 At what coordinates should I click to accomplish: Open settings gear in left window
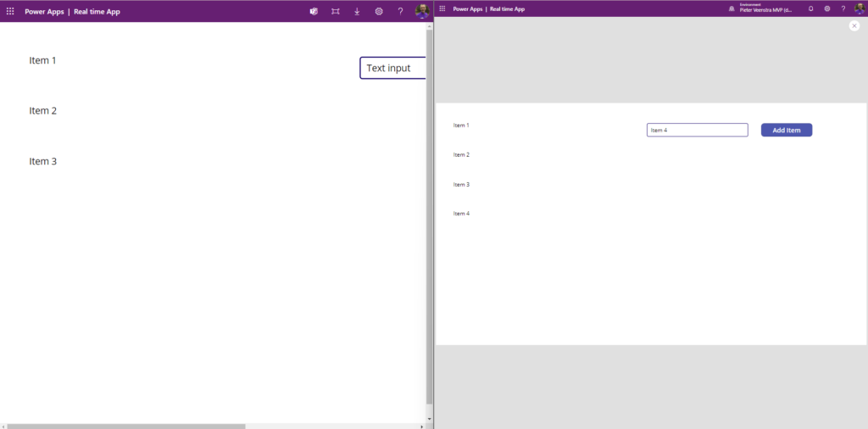379,11
